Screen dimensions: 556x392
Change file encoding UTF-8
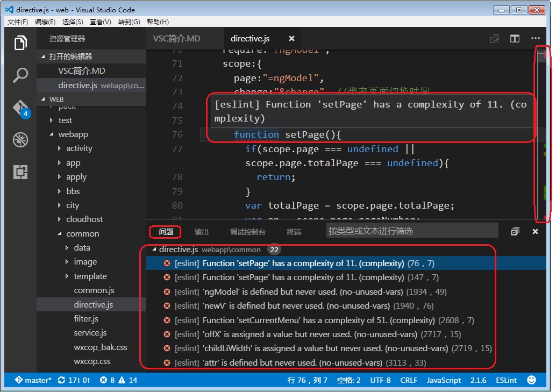pos(380,380)
